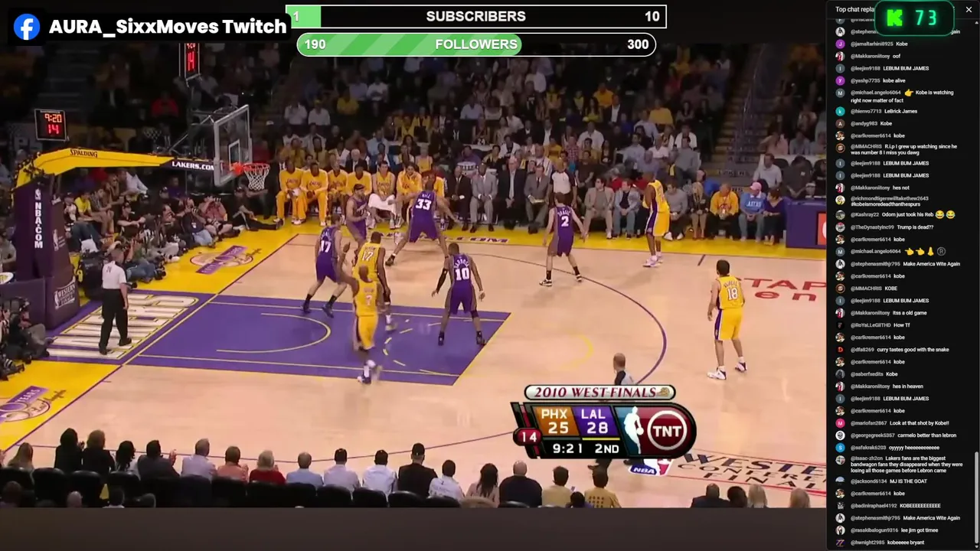Open @TheDynastyInc99's username link

pyautogui.click(x=872, y=227)
